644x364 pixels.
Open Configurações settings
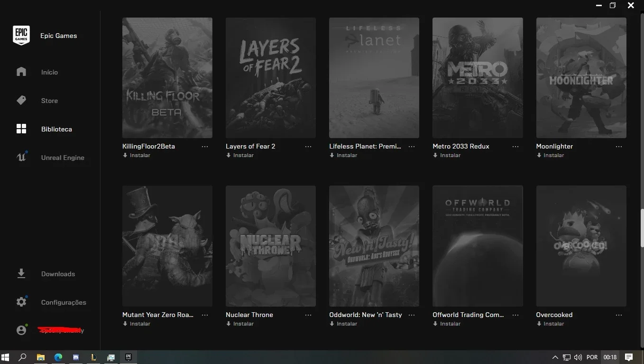click(64, 302)
